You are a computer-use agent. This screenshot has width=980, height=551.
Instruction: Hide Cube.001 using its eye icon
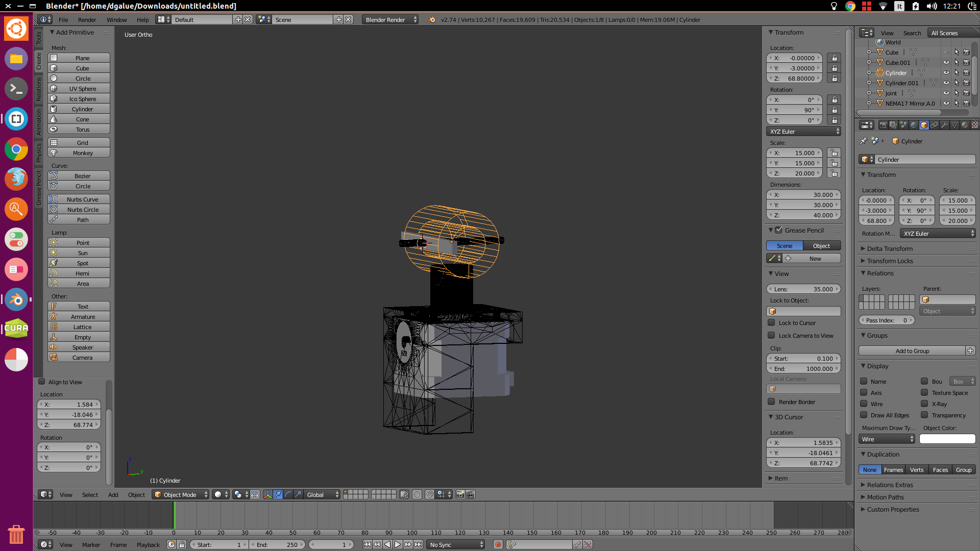(946, 62)
